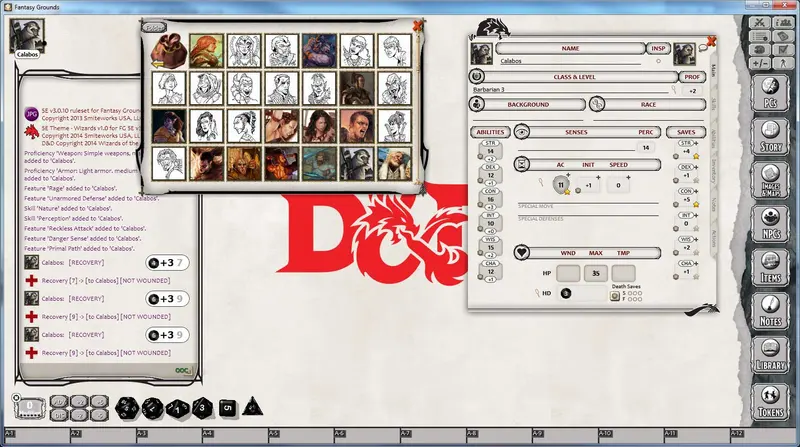Click the Folder button in portrait window
Screen dimensions: 800x447
[154, 28]
